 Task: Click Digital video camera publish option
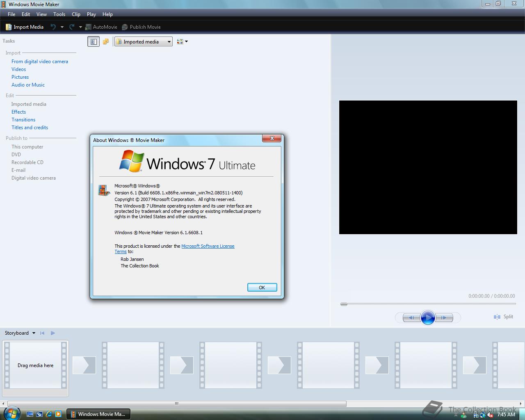point(34,178)
